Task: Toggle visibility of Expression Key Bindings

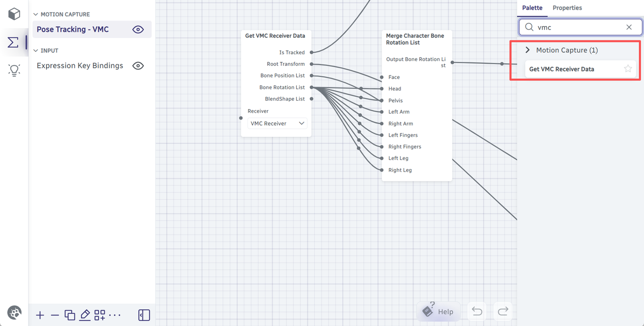Action: tap(138, 66)
